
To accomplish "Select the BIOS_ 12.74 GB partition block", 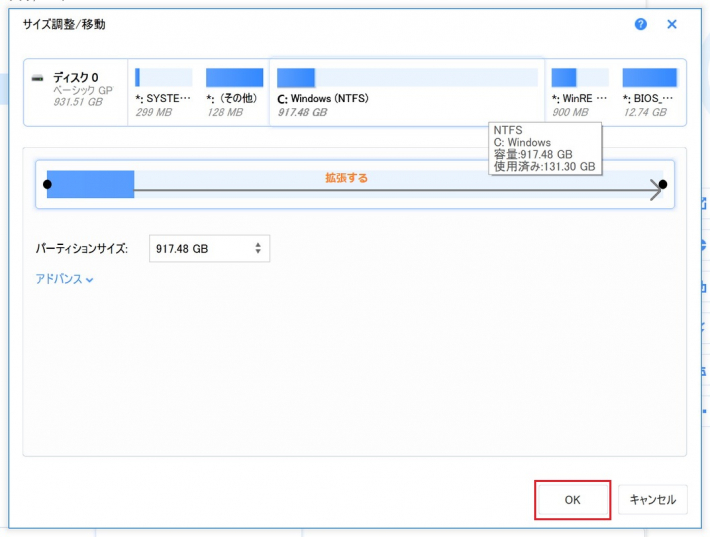I will [650, 92].
